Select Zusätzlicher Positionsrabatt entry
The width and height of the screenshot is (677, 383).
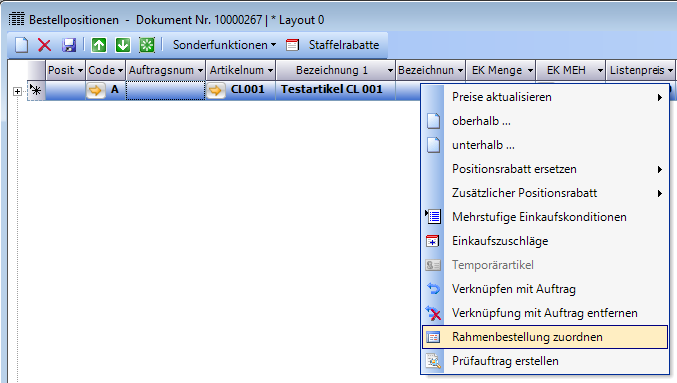tap(545, 193)
